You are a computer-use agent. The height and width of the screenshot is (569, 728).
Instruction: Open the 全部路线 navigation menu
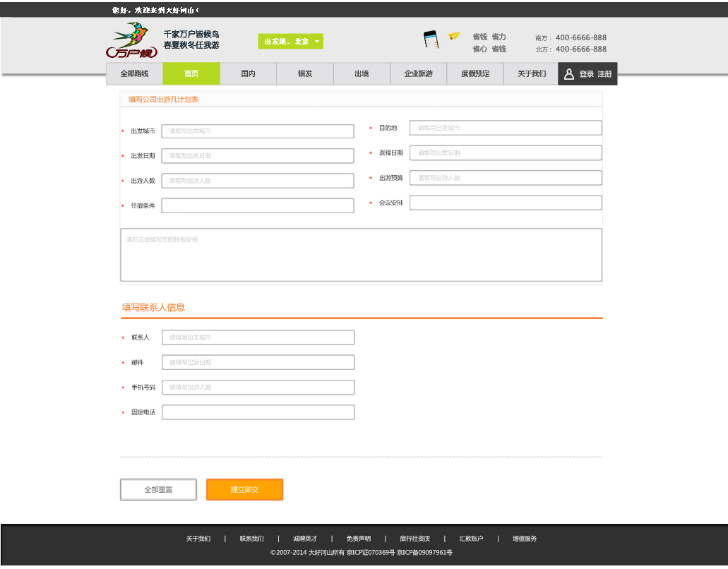point(134,74)
